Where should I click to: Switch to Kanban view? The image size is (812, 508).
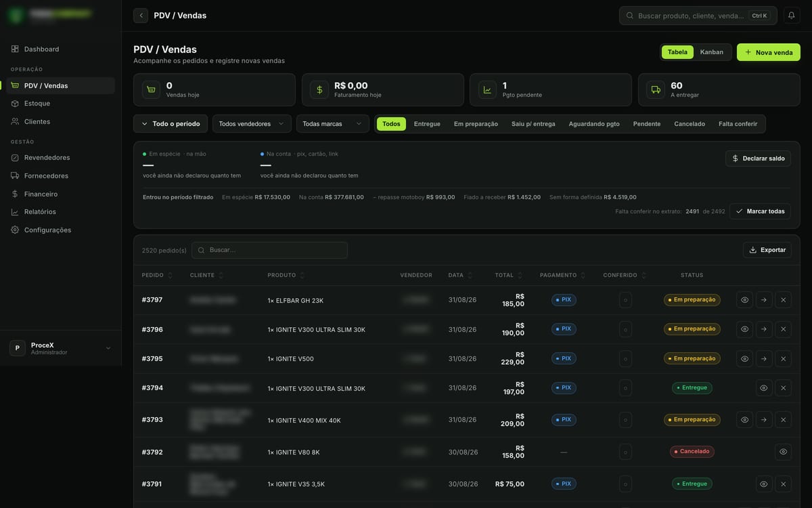tap(712, 52)
